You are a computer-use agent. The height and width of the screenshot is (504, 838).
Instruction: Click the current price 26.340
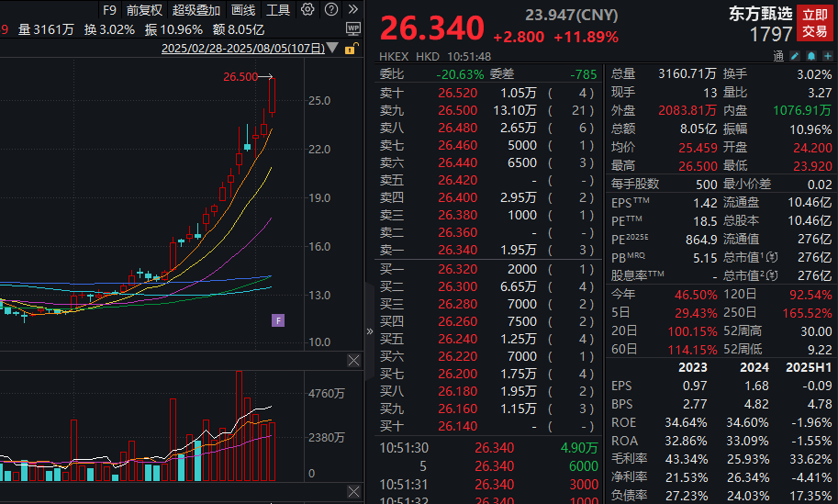click(431, 28)
